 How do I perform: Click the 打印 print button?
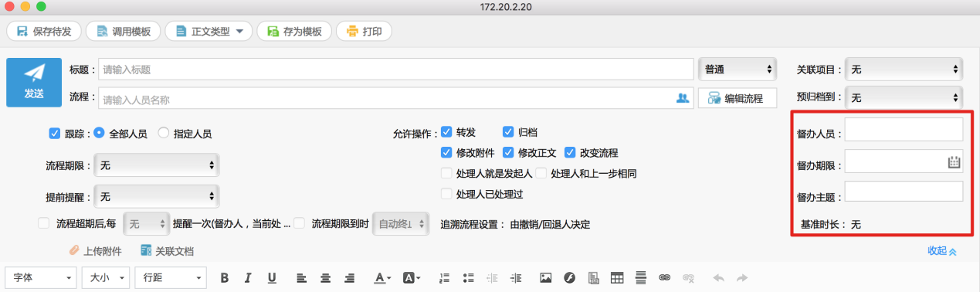click(x=365, y=32)
